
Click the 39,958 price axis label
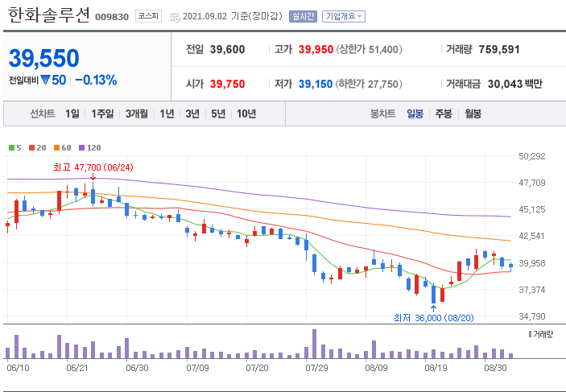click(532, 263)
